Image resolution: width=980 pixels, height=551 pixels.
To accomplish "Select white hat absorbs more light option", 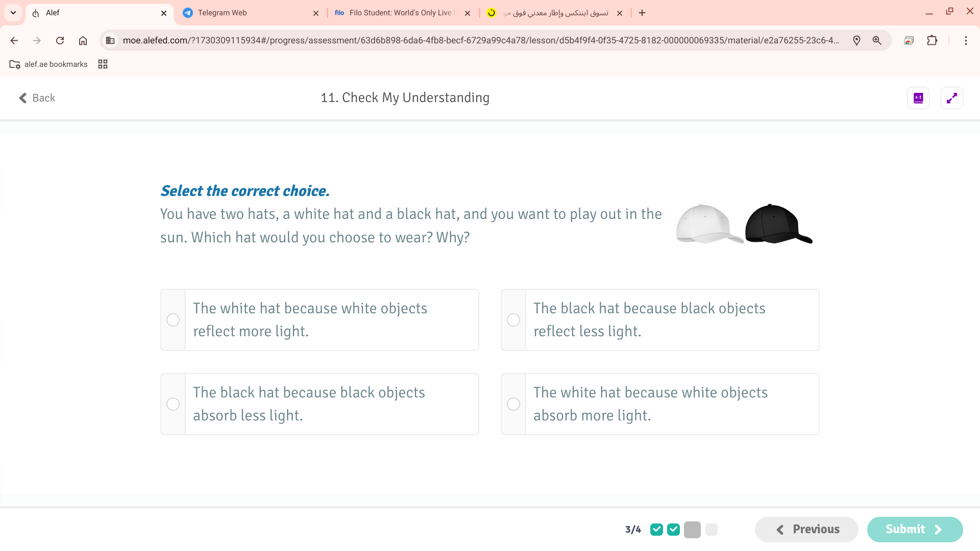I will pyautogui.click(x=513, y=404).
